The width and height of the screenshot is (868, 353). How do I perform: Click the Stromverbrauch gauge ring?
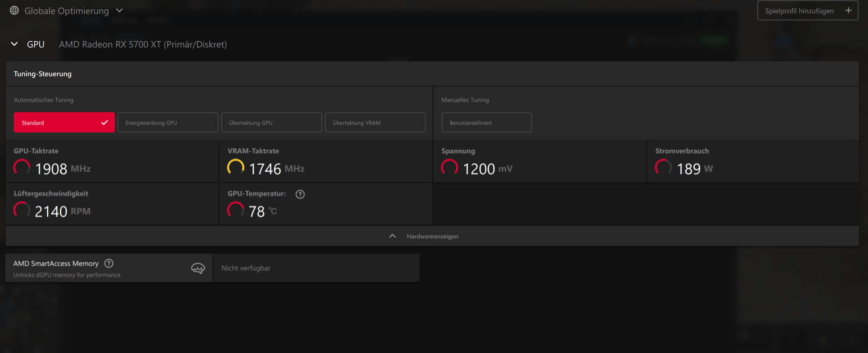[663, 168]
